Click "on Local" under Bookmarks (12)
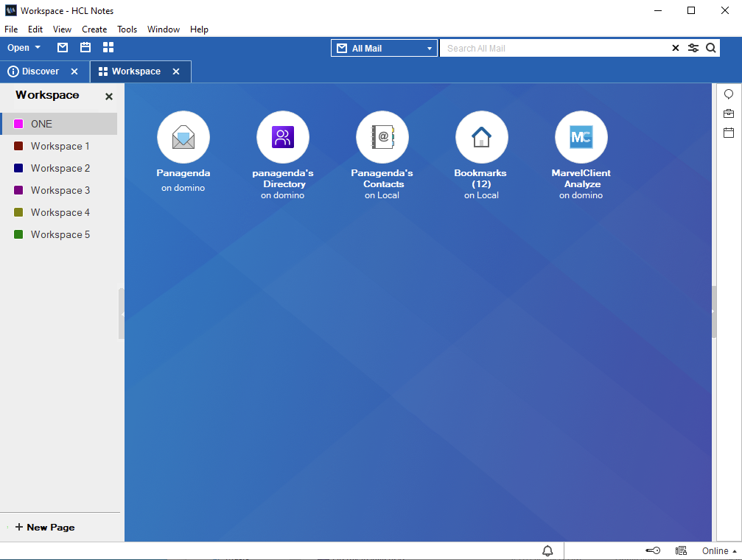Image resolution: width=742 pixels, height=560 pixels. (x=481, y=195)
